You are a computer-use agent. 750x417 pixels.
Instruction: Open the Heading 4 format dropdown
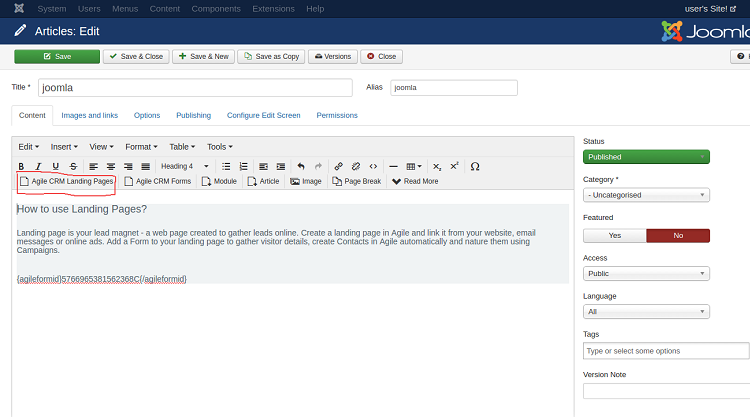[x=185, y=166]
